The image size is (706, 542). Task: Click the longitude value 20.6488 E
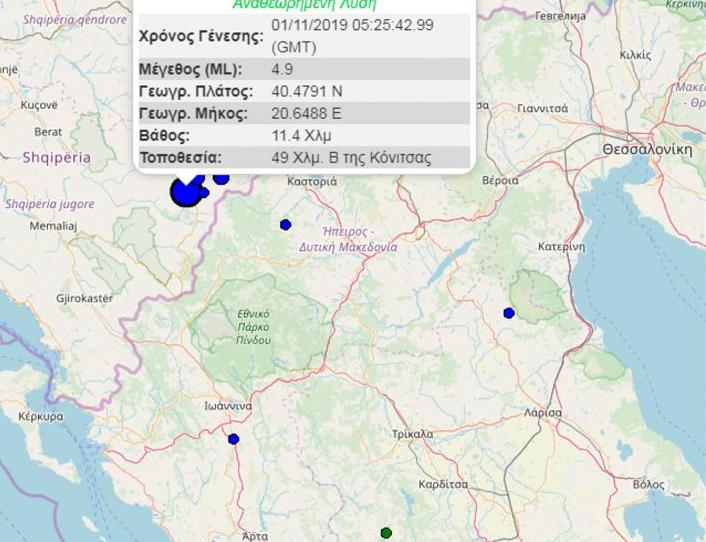pyautogui.click(x=306, y=113)
